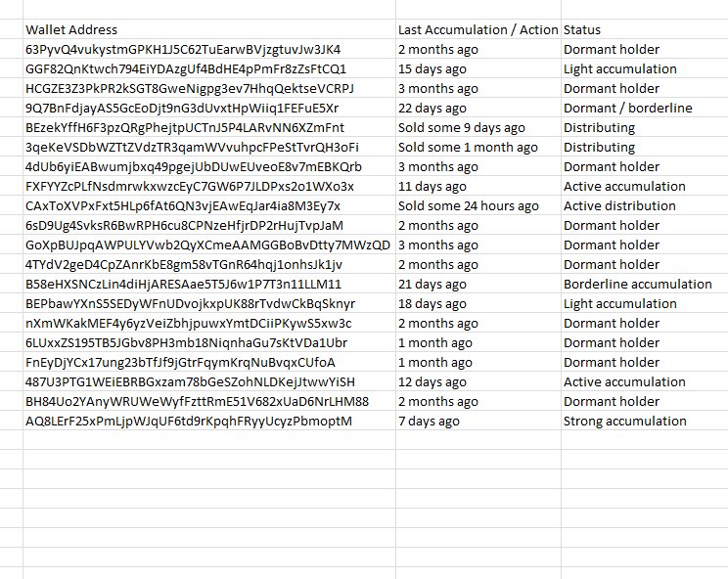Select the "Status" header cell

pos(582,30)
